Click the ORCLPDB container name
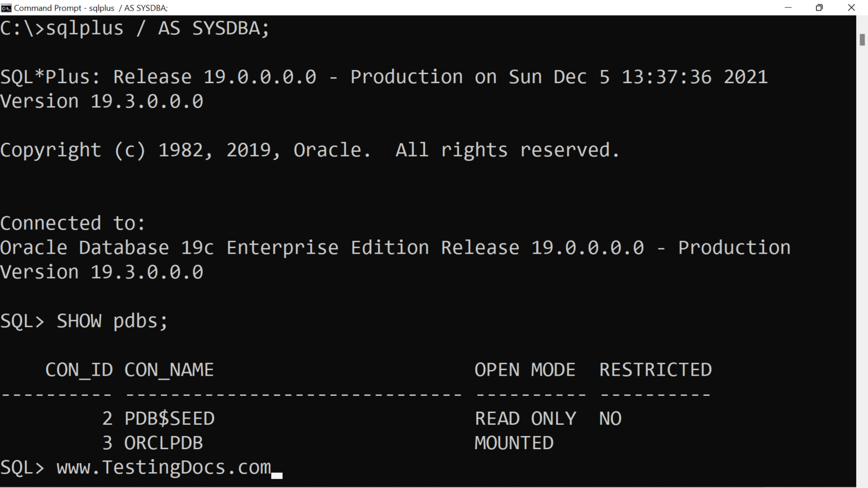This screenshot has width=868, height=488. [163, 443]
